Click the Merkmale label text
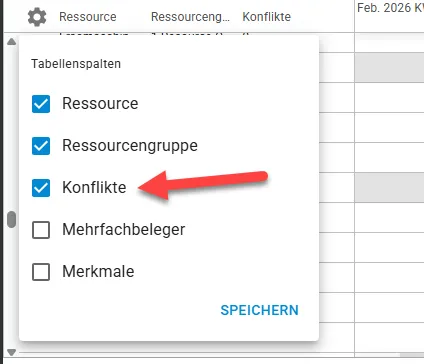 [x=98, y=271]
